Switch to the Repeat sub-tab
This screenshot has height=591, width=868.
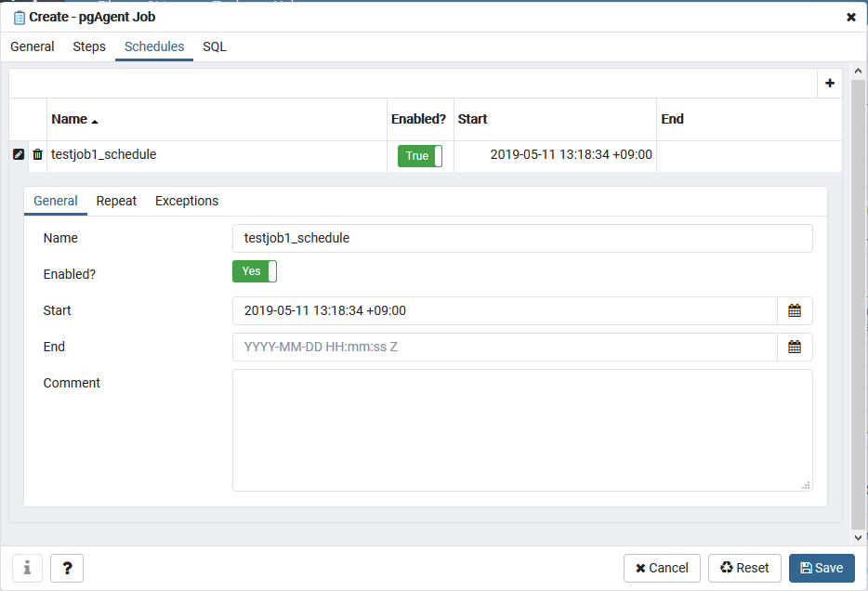click(116, 201)
